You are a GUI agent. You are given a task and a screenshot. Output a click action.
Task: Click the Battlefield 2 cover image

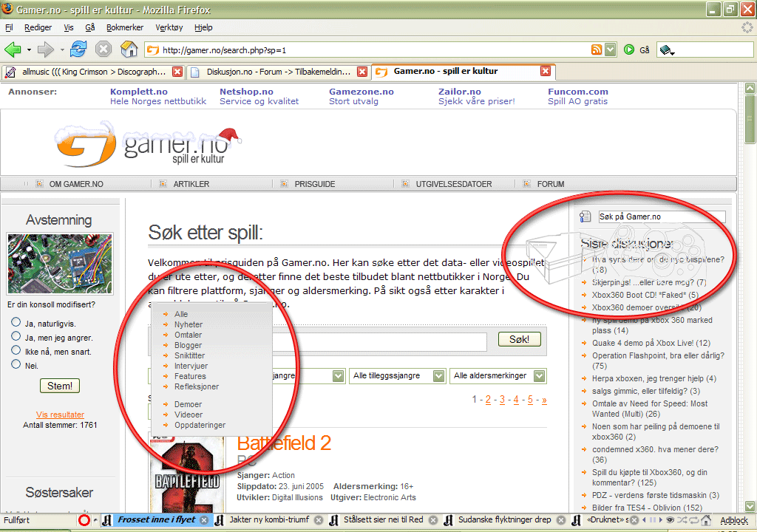(187, 473)
